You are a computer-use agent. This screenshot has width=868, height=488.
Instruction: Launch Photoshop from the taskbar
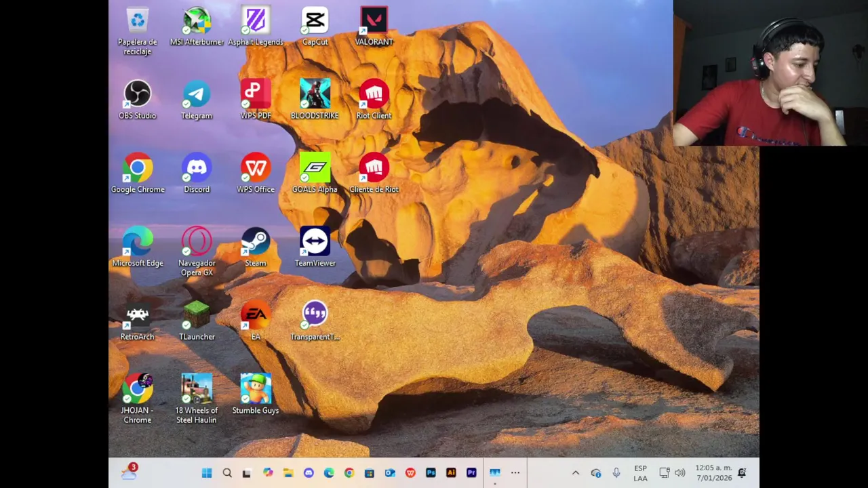(x=431, y=473)
